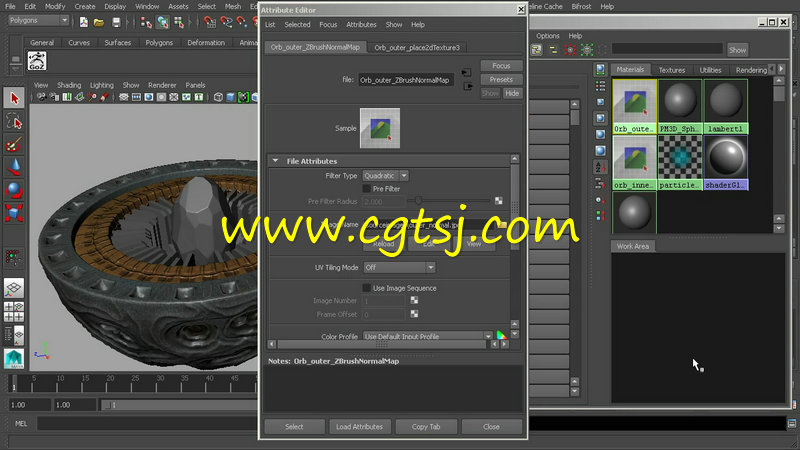Select the shaderGlow material swatch
This screenshot has width=800, height=450.
click(726, 163)
